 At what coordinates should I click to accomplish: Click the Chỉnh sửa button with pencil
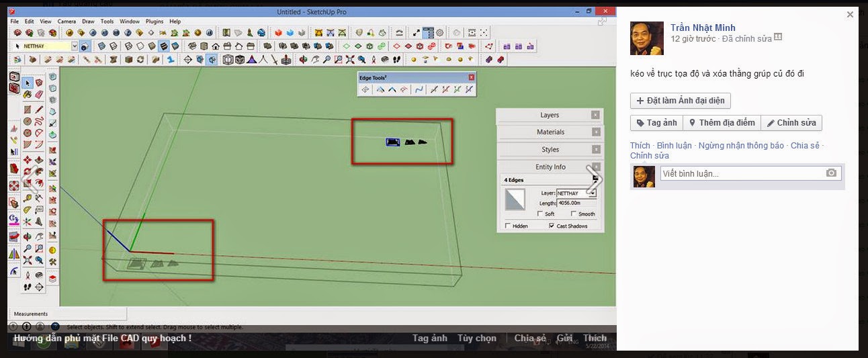(x=791, y=123)
